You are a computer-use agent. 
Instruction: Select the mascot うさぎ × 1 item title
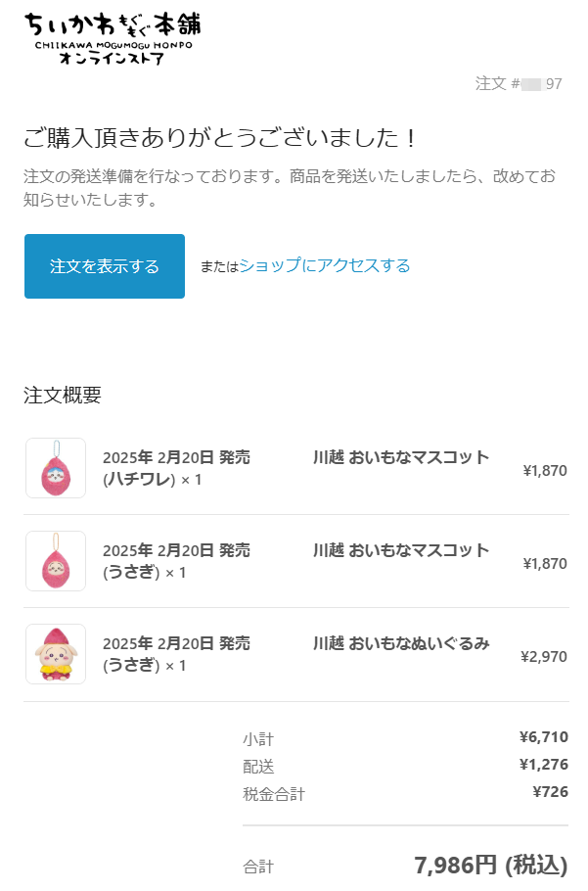click(176, 561)
